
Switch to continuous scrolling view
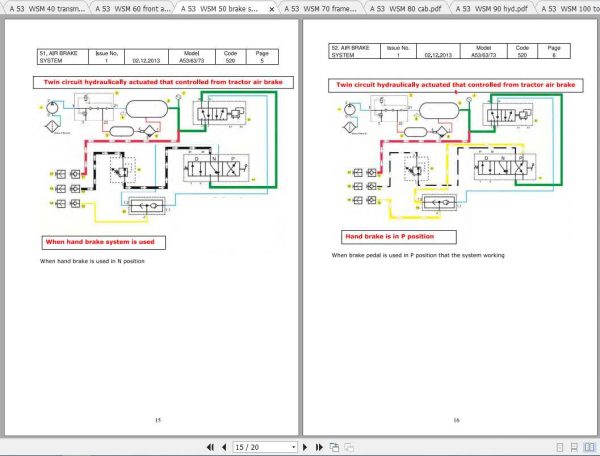click(574, 447)
